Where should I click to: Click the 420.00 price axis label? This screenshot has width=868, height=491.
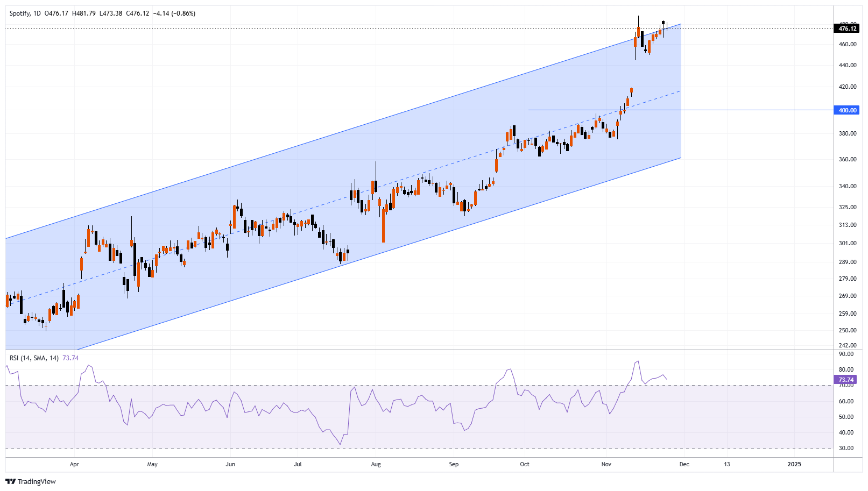[x=848, y=87]
